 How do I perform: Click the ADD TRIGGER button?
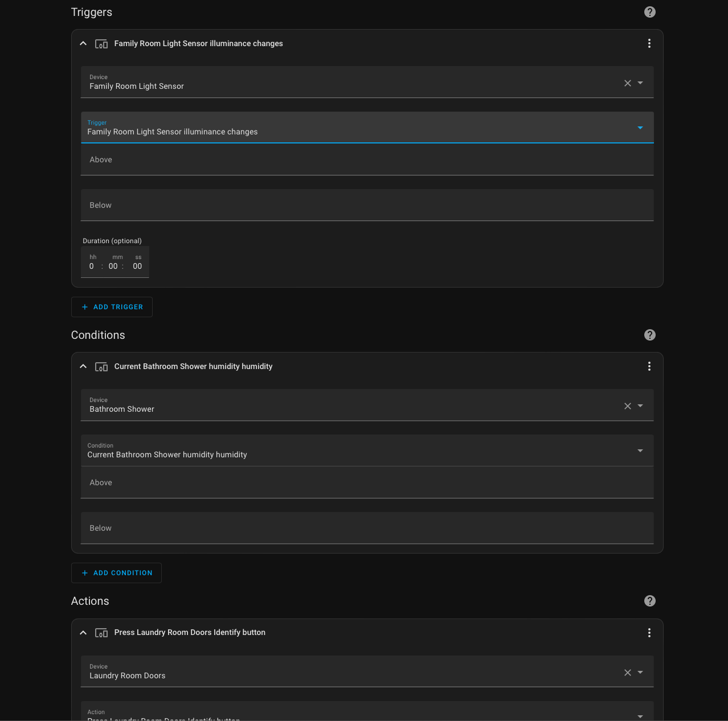click(112, 306)
